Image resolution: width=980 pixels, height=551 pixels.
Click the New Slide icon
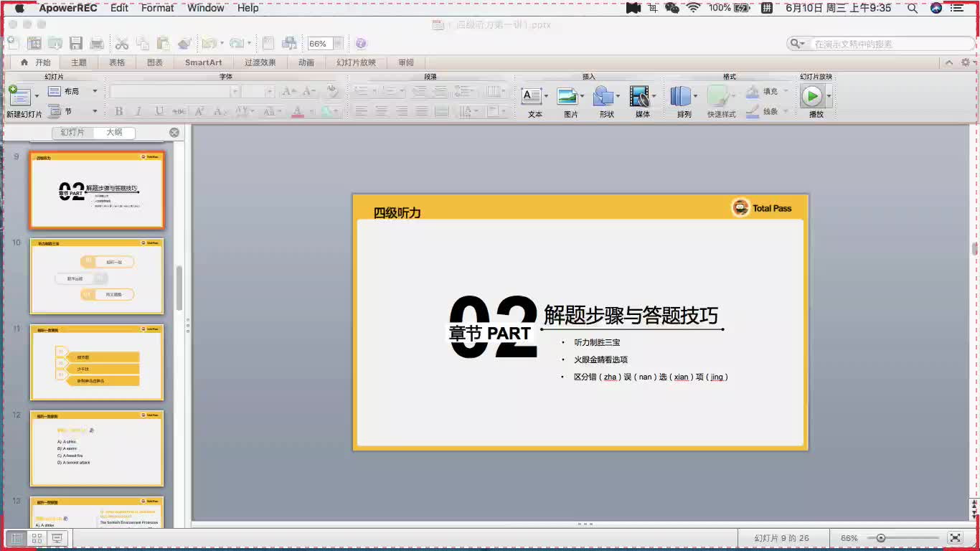[x=19, y=95]
